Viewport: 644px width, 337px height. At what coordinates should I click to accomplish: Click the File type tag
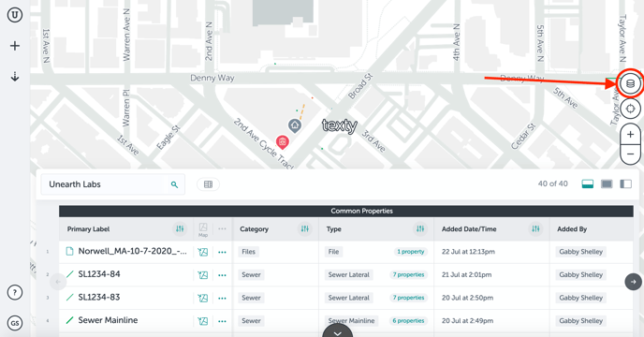coord(333,252)
